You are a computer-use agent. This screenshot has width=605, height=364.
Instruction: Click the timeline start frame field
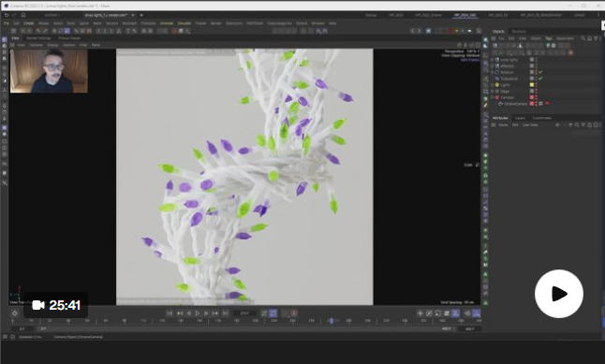pos(22,329)
